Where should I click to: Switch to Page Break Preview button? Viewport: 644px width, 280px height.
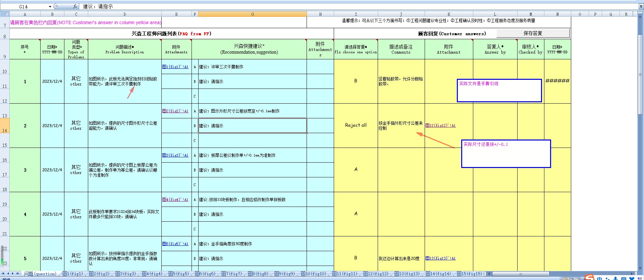point(578,279)
